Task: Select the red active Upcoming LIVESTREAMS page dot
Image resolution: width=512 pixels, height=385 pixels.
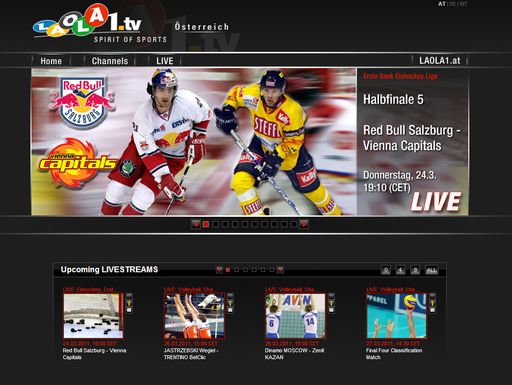Action: coord(228,270)
